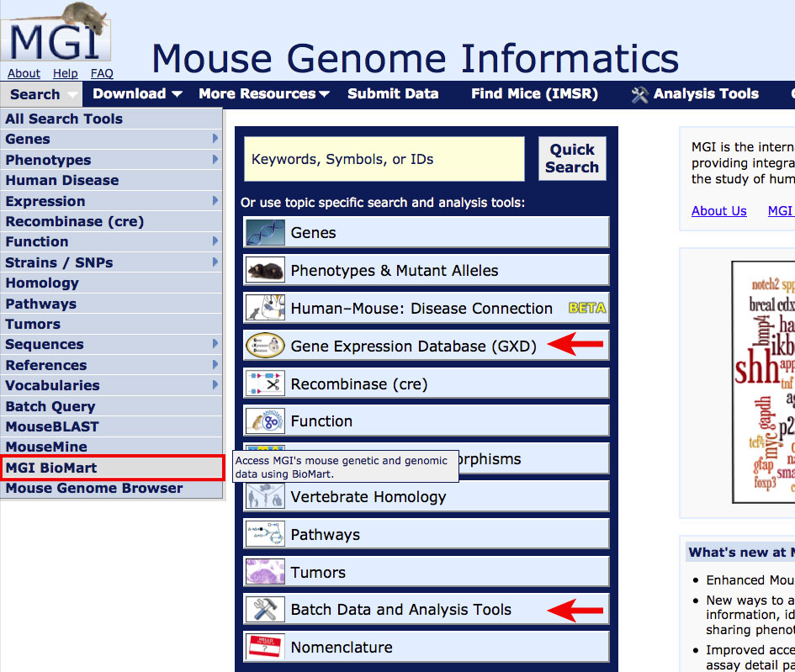Choose Tumors in the left menu
Viewport: 795px width, 672px height.
pyautogui.click(x=111, y=324)
